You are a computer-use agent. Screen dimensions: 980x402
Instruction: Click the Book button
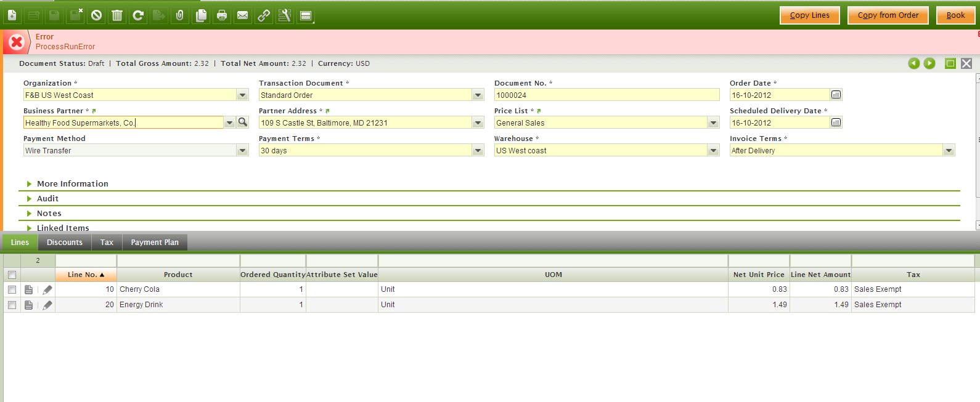click(x=956, y=15)
